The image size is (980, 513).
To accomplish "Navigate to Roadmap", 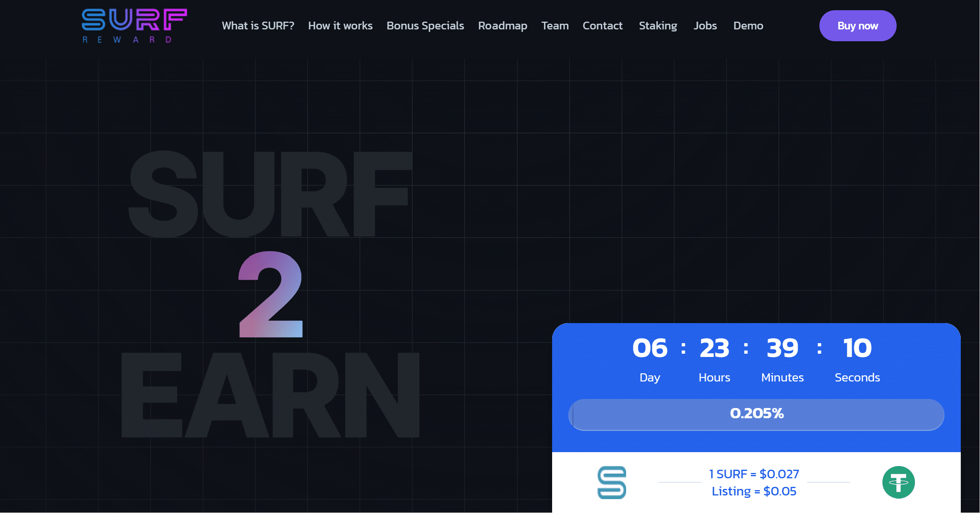I will 503,26.
